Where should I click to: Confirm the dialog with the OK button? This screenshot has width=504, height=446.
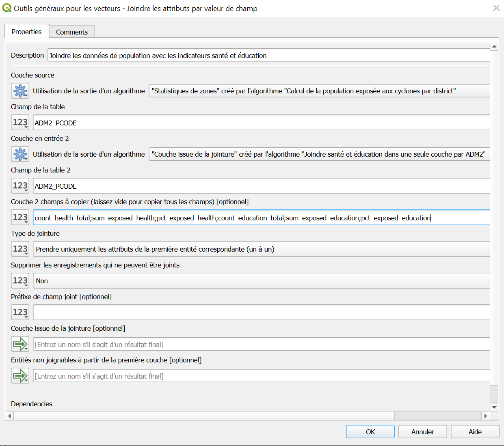(x=370, y=432)
